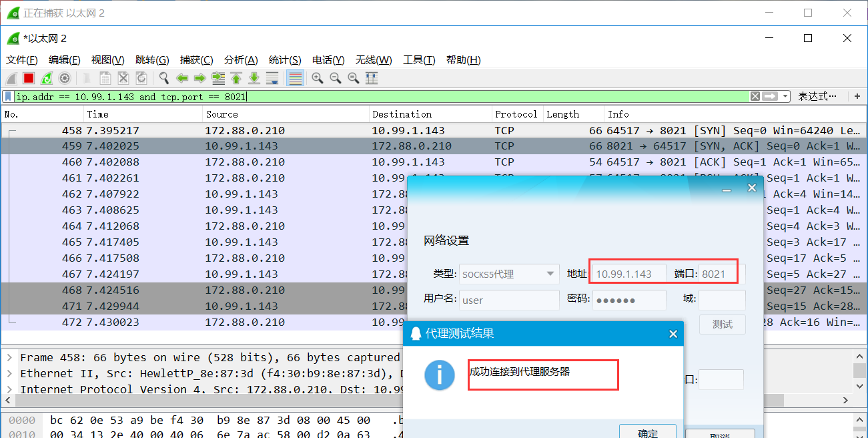The height and width of the screenshot is (438, 868).
Task: Reset text to normal size
Action: point(354,78)
